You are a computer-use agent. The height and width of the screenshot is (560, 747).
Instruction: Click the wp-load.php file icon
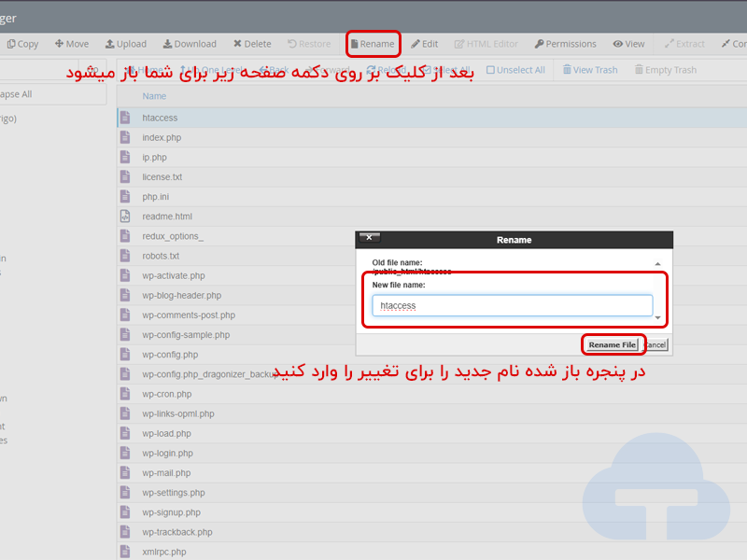pos(125,434)
